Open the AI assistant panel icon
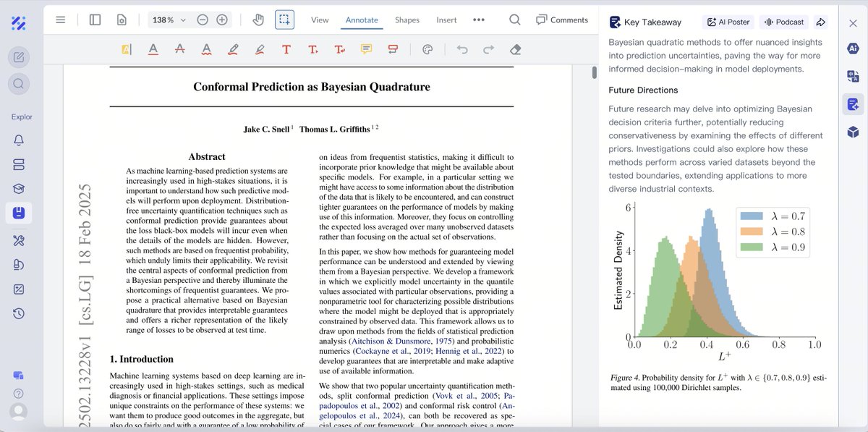The height and width of the screenshot is (432, 868). pos(853,48)
